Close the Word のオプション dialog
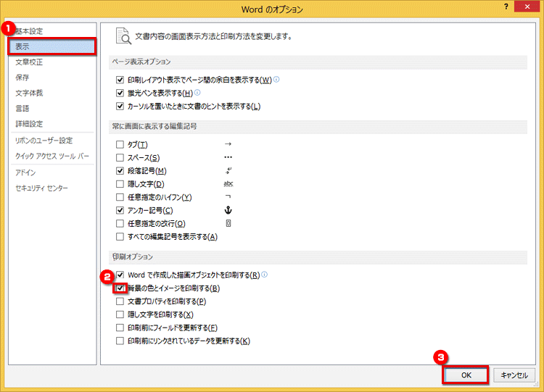The image size is (544, 392). coord(527,7)
